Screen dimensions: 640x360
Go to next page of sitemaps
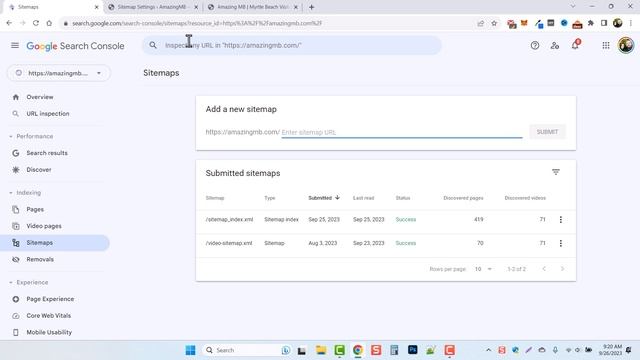click(562, 269)
